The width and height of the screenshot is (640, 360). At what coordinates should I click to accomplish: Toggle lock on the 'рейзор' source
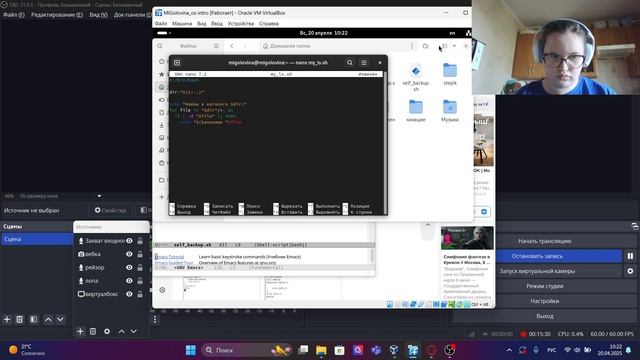coord(140,267)
